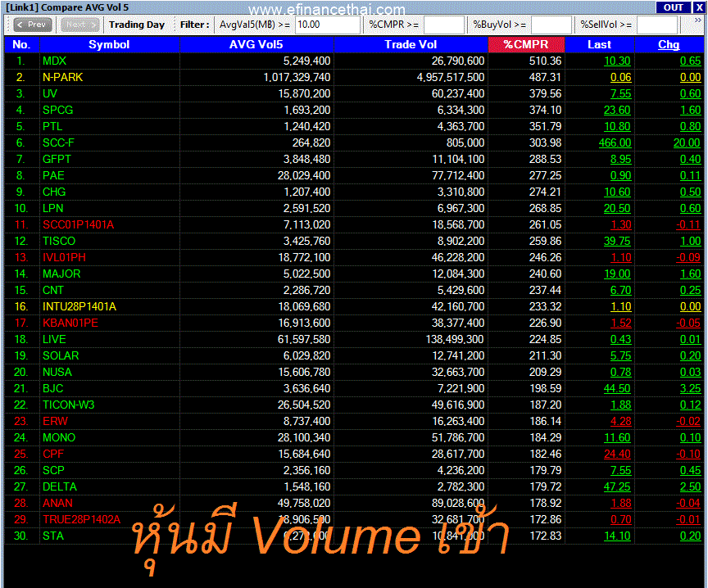Select the N-PARK symbol
This screenshot has width=708, height=588.
[63, 77]
